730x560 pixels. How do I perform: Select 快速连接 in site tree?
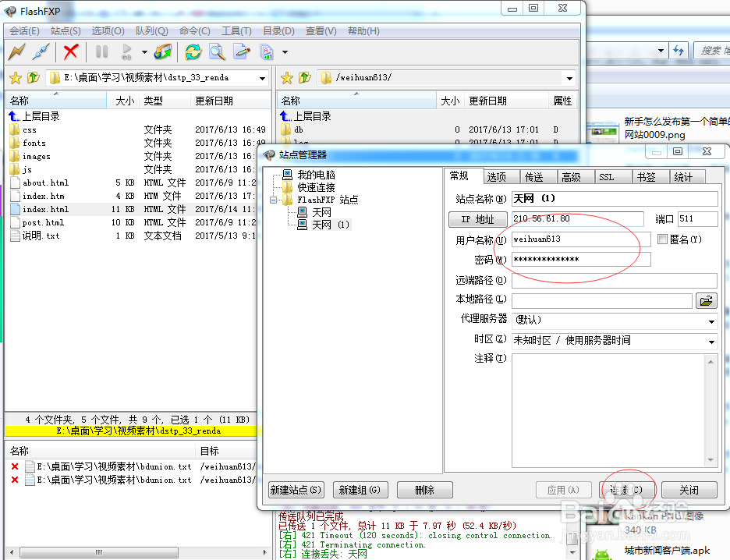316,188
